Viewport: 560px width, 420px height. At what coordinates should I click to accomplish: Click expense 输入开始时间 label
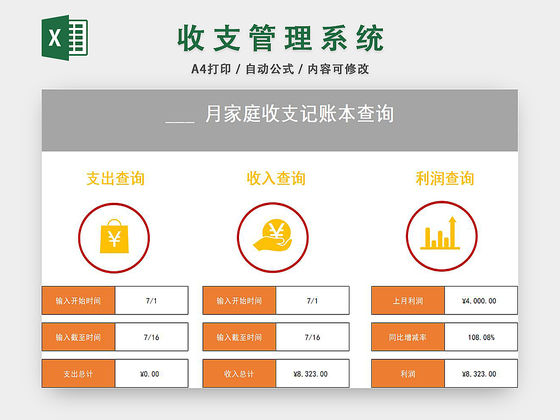(x=78, y=300)
